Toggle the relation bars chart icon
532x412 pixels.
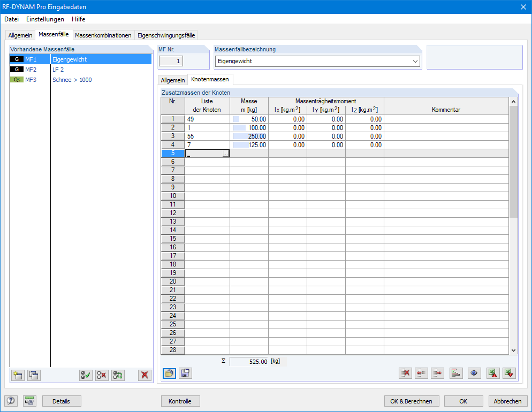tap(457, 373)
